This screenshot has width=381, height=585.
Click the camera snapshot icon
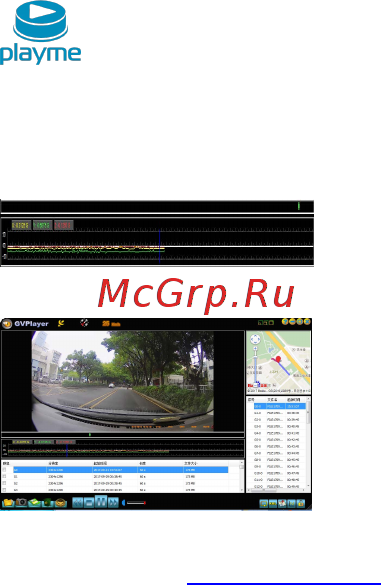pyautogui.click(x=21, y=502)
